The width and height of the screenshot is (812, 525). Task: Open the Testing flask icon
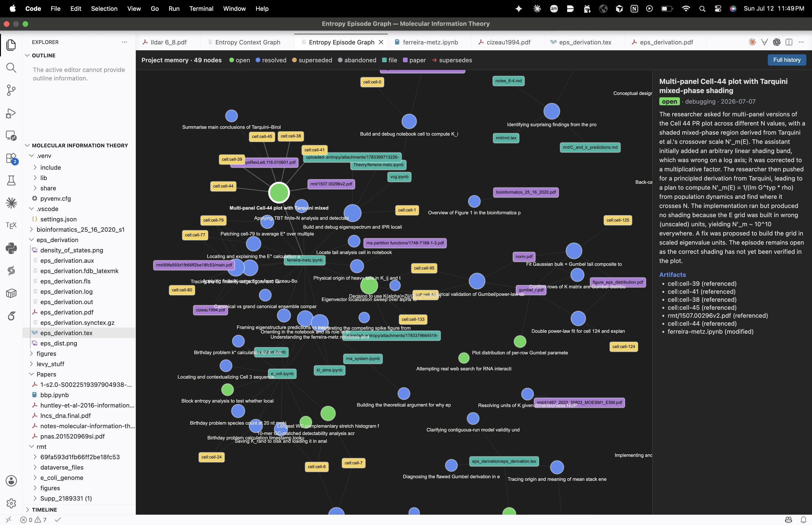pyautogui.click(x=11, y=180)
